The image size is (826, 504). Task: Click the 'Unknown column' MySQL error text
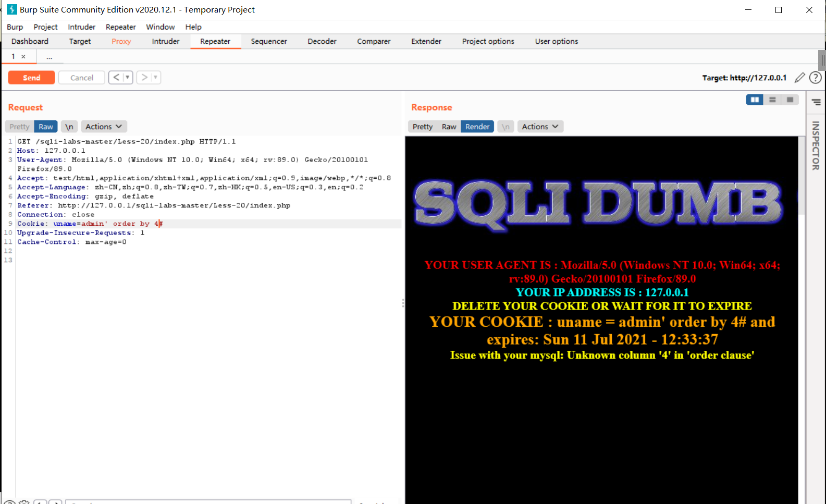tap(602, 355)
